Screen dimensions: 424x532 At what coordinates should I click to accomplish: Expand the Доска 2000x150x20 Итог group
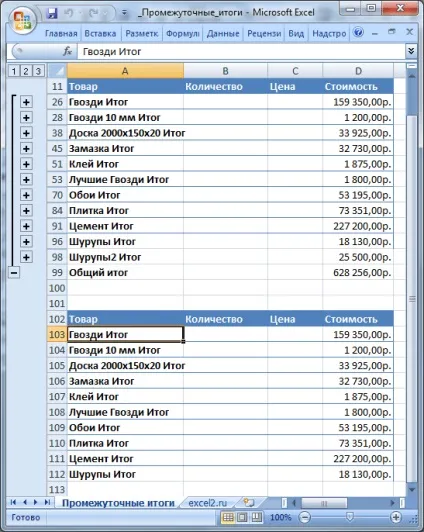pos(26,133)
